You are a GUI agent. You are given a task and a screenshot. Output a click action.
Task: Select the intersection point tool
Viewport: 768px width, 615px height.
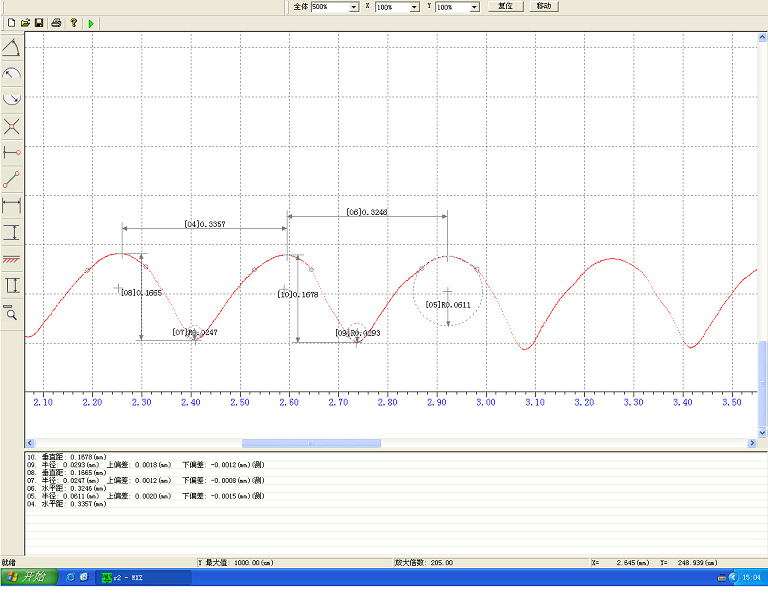click(12, 127)
